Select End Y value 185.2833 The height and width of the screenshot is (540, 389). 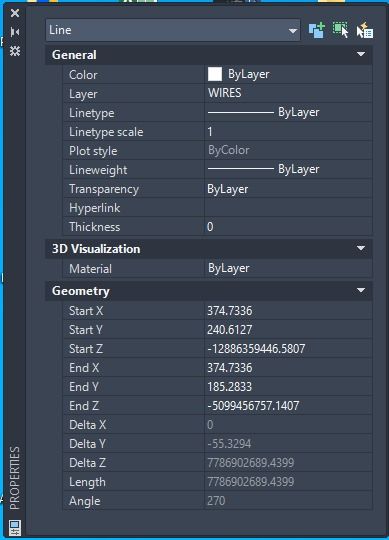[230, 387]
